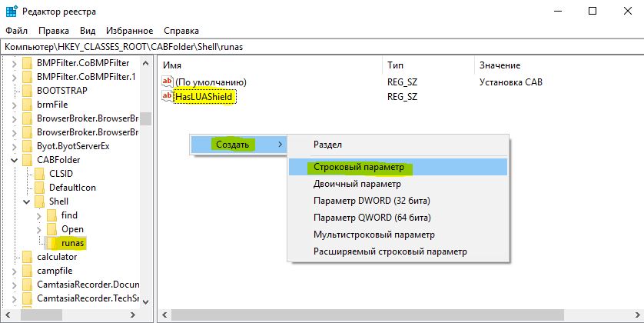
Task: Click the Установка CAB value data
Action: click(510, 82)
